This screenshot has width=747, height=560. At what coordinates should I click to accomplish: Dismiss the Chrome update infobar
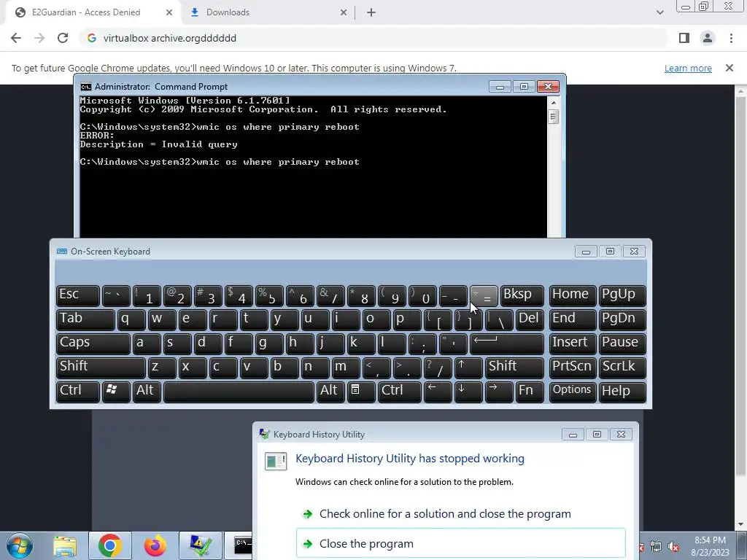[729, 68]
